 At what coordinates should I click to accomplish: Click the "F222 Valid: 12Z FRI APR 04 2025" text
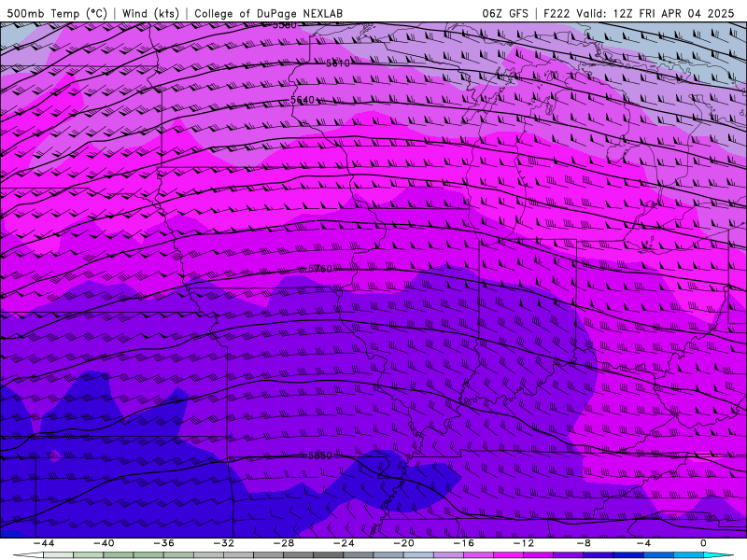639,13
